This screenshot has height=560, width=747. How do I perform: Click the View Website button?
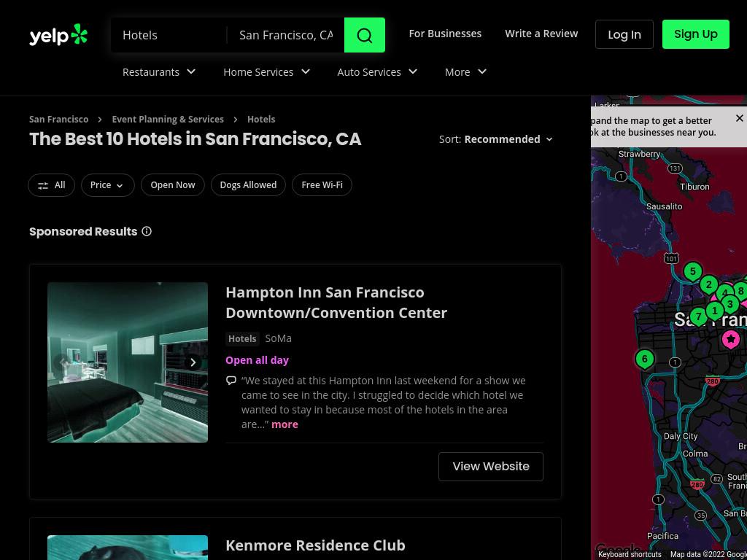coord(491,467)
